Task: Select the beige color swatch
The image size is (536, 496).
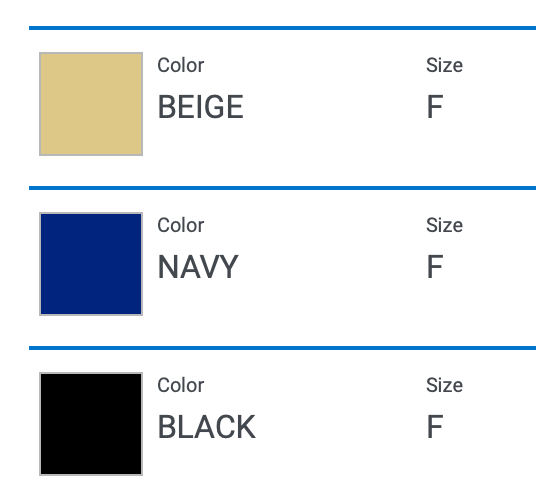Action: (x=91, y=104)
